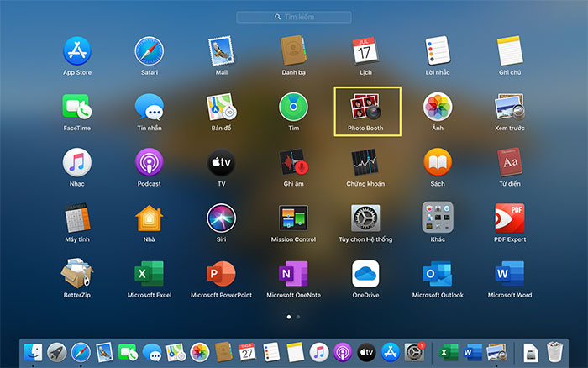Viewport: 588px width, 368px height.
Task: Open the Podcast app
Action: point(149,162)
